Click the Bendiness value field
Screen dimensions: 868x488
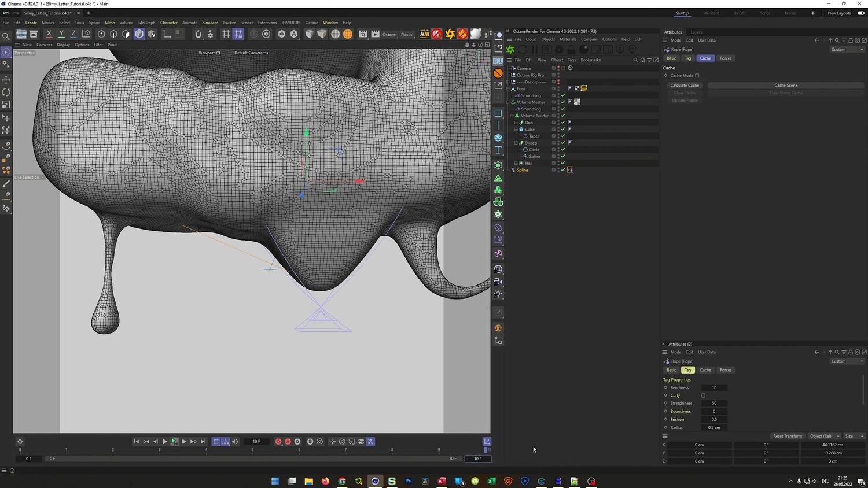pos(714,388)
